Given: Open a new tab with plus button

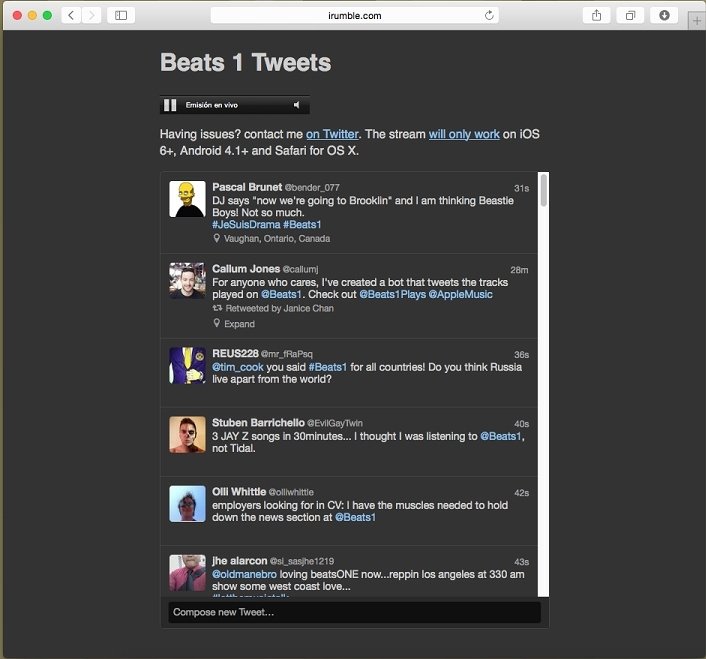Looking at the screenshot, I should [697, 21].
